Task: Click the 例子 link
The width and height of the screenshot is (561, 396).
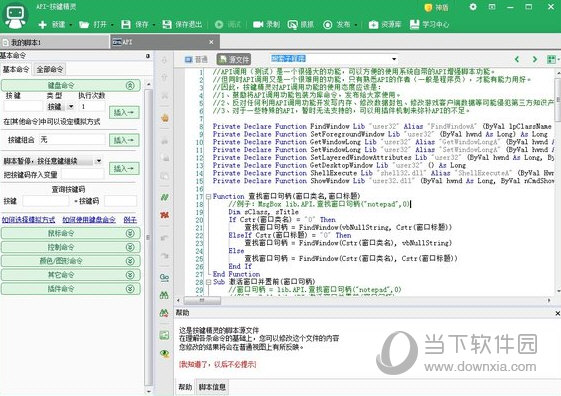Action: (x=130, y=220)
